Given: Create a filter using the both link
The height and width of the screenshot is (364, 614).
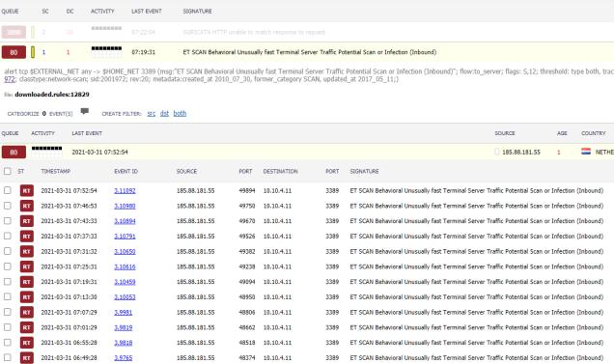Looking at the screenshot, I should click(x=180, y=114).
